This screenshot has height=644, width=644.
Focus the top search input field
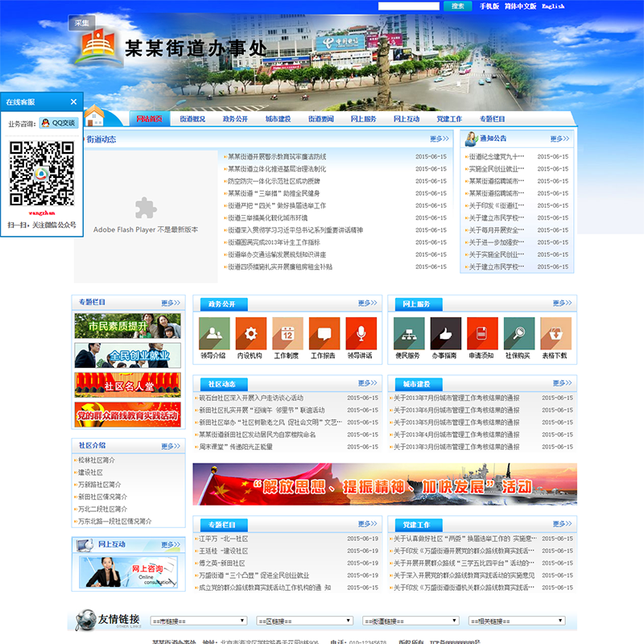click(x=409, y=6)
